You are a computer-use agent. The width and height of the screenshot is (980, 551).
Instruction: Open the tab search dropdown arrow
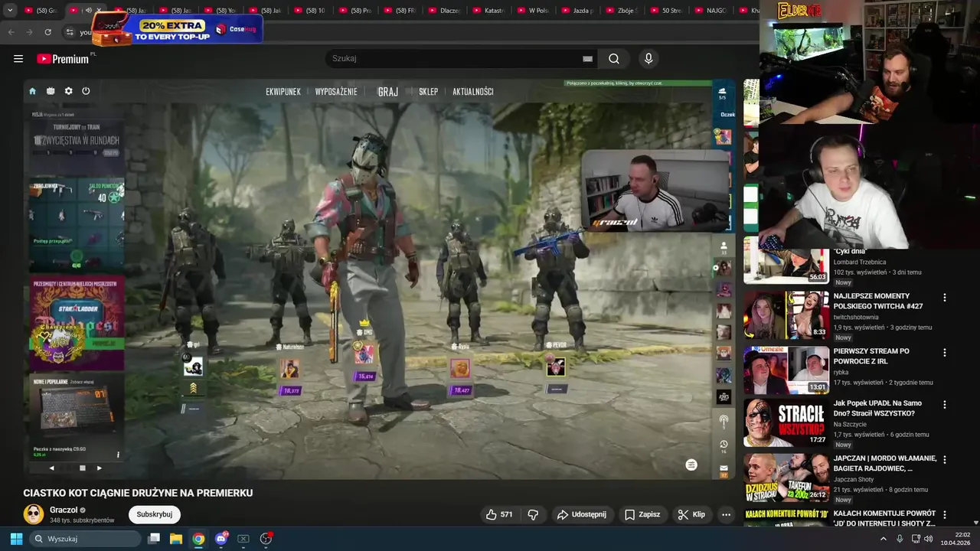[10, 11]
